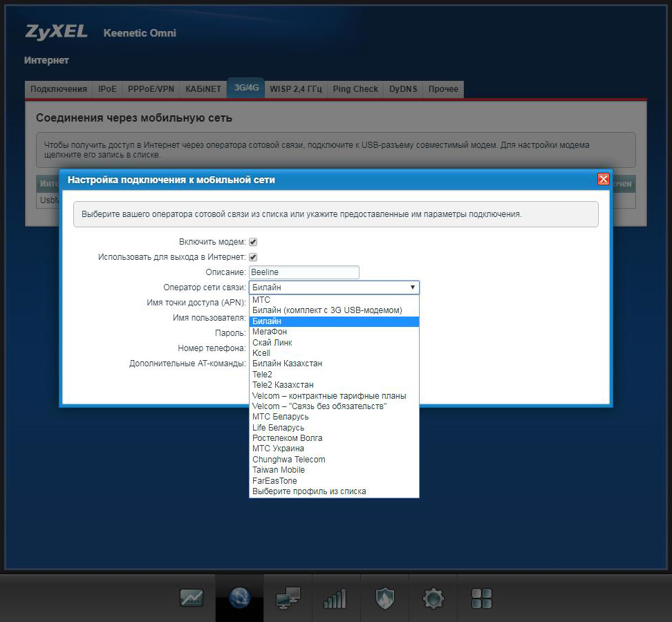Switch to the PPPoE/VPN tab

[x=151, y=89]
